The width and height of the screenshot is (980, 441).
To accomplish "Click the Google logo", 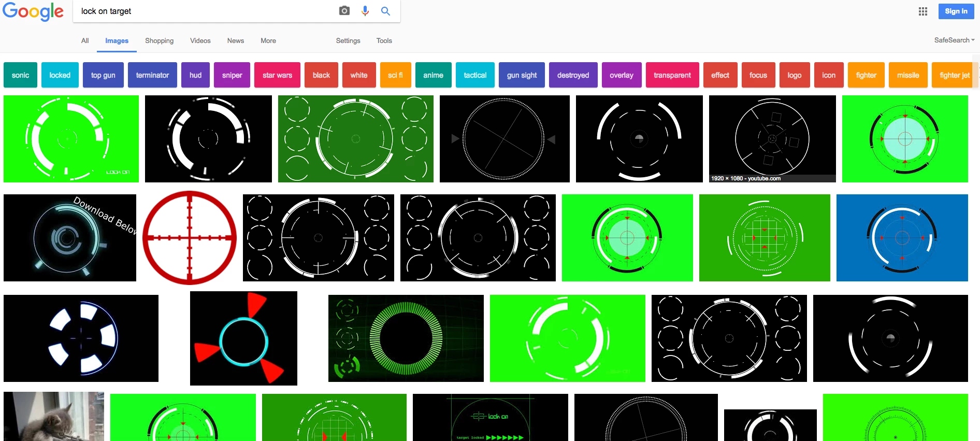I will [x=33, y=11].
